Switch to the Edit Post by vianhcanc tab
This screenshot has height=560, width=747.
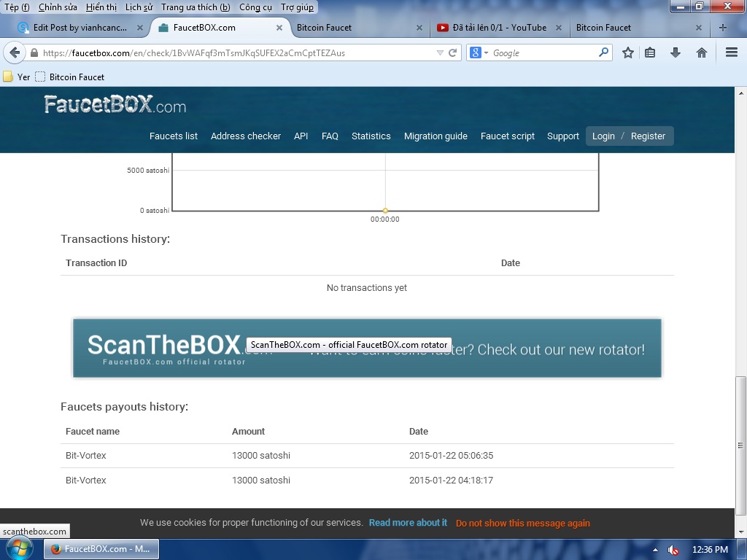(80, 28)
